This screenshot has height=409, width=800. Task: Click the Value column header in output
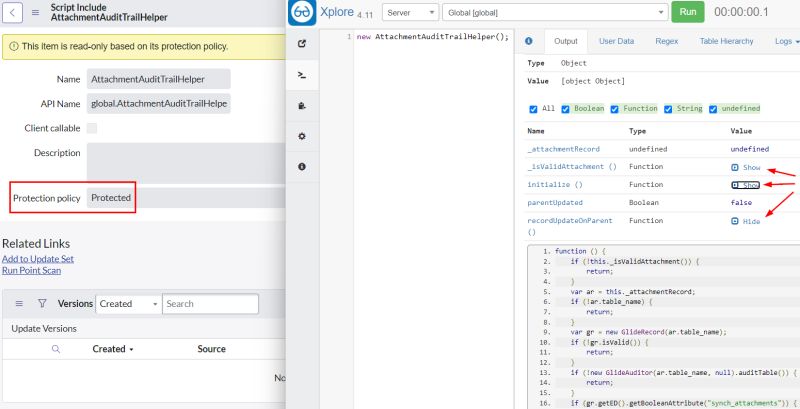click(x=741, y=131)
